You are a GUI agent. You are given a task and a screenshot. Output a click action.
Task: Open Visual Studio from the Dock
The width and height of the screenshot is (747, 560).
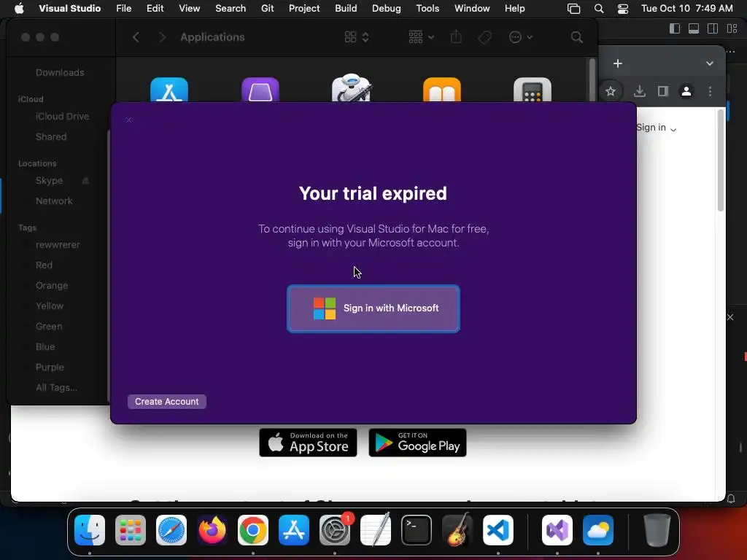pos(557,530)
